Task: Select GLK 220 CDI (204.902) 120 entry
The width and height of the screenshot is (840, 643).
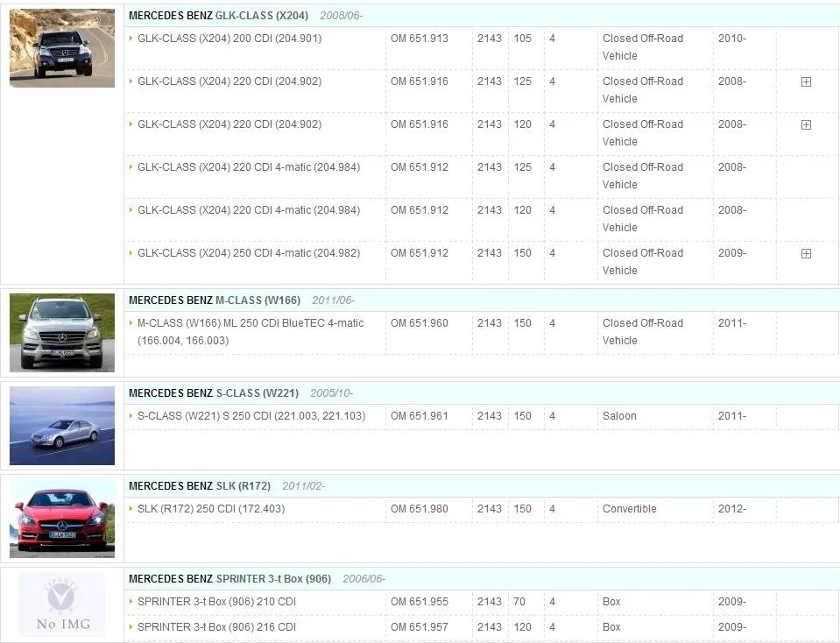Action: pyautogui.click(x=229, y=124)
